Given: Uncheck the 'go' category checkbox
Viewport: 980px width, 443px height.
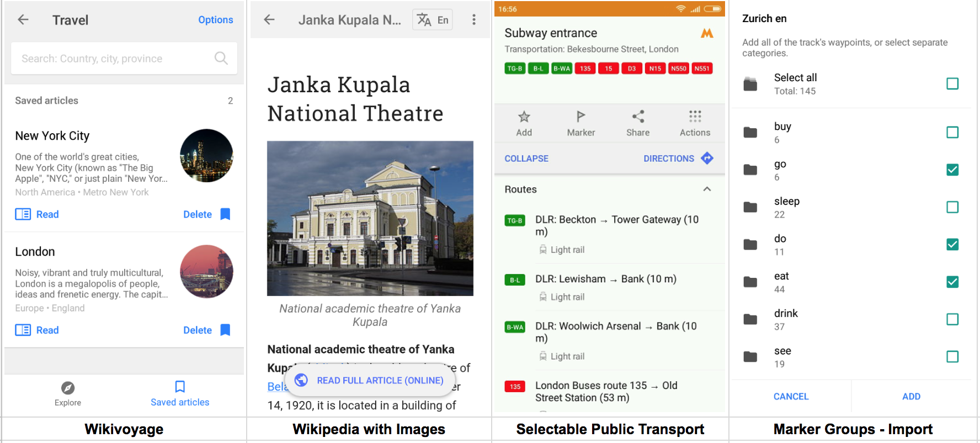Looking at the screenshot, I should point(952,170).
